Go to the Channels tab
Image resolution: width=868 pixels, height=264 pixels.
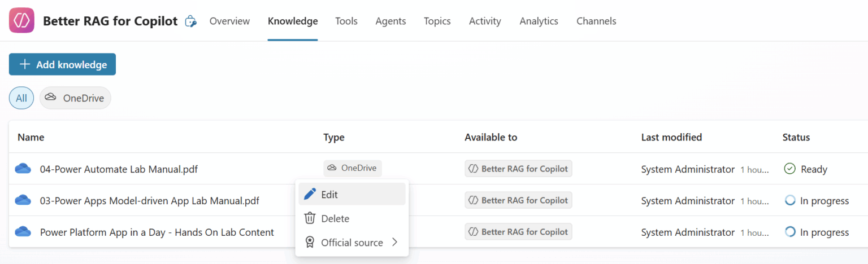tap(596, 21)
